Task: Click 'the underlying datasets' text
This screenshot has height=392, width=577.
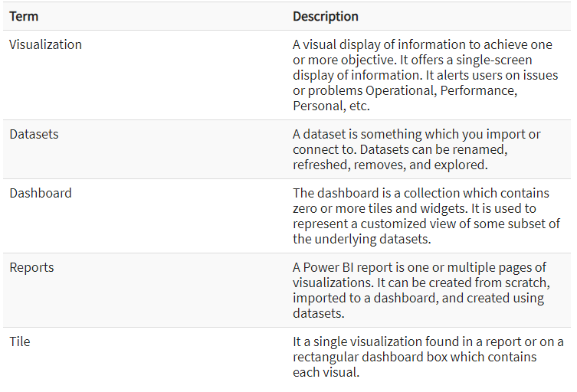Action: point(362,239)
